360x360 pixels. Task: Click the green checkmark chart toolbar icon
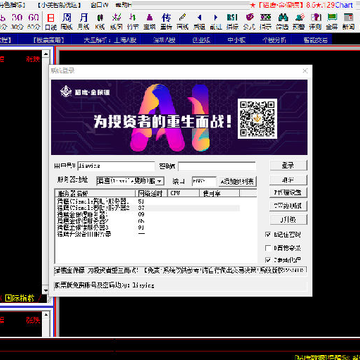[117, 21]
